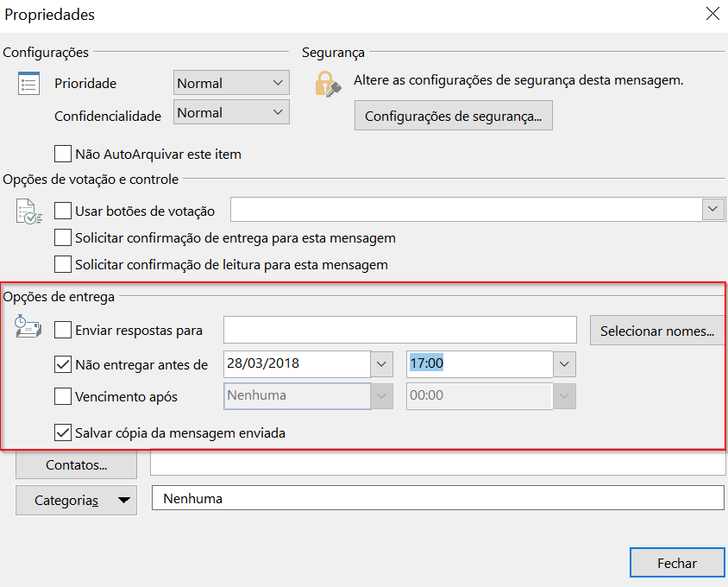Image resolution: width=728 pixels, height=587 pixels.
Task: Enable 'Não AutoArquivar este item' checkbox
Action: (63, 155)
